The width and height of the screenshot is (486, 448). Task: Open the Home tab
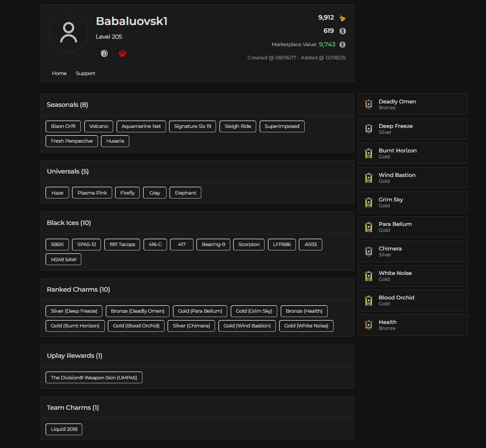pos(59,73)
